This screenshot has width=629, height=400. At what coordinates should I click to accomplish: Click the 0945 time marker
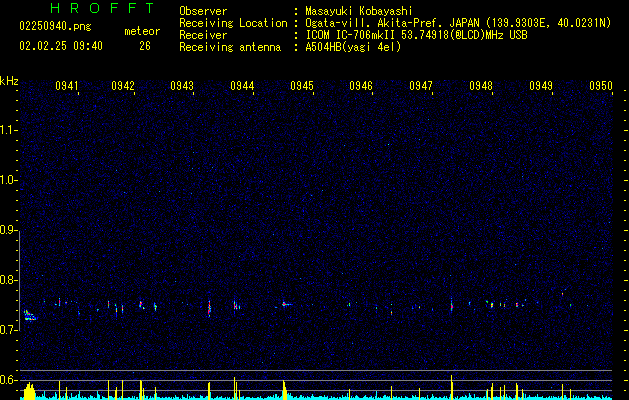click(302, 86)
